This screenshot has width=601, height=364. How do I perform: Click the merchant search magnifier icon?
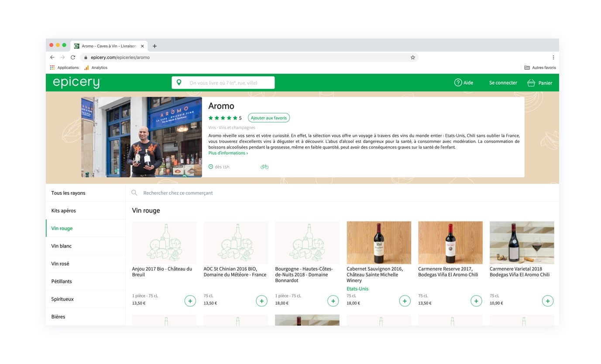pyautogui.click(x=134, y=193)
